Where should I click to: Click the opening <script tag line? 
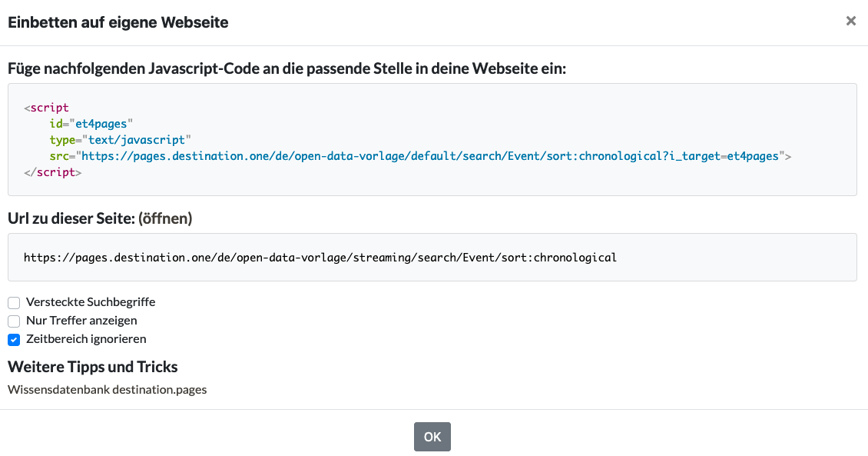pyautogui.click(x=47, y=108)
